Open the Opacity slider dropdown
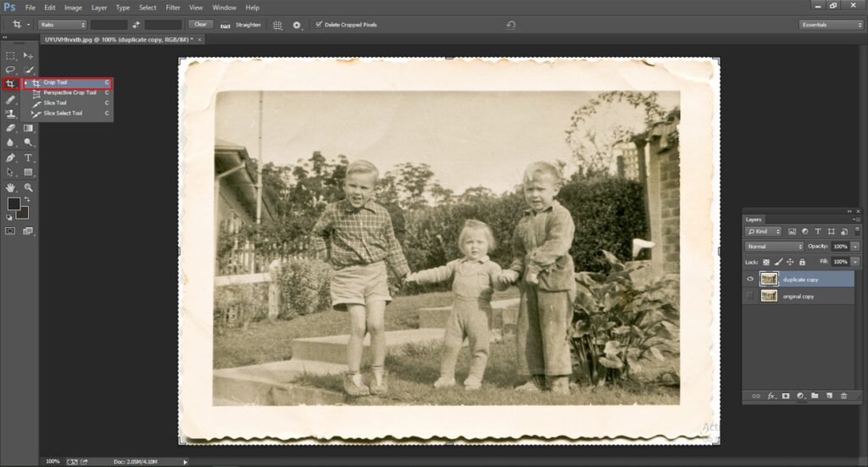This screenshot has height=467, width=868. click(x=855, y=247)
